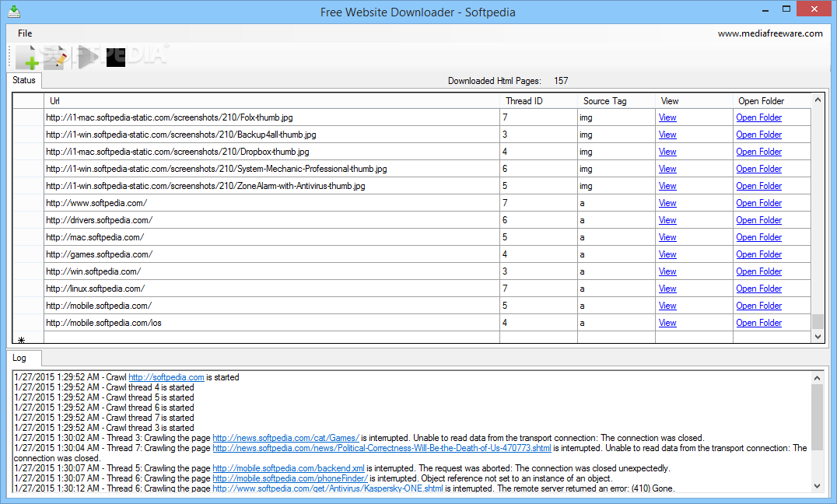The width and height of the screenshot is (837, 504).
Task: View the Folx-thumb.jpg entry
Action: 667,117
